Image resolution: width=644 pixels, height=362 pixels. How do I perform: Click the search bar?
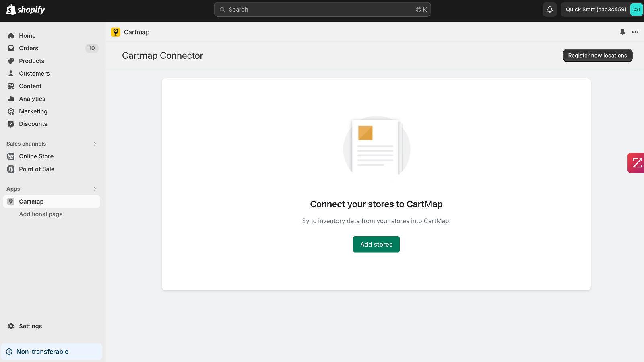(322, 9)
